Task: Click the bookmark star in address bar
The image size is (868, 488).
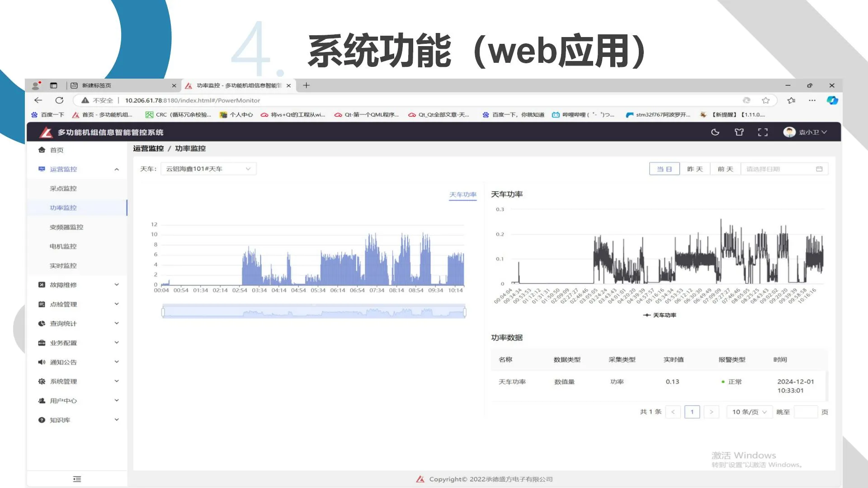Action: tap(765, 100)
